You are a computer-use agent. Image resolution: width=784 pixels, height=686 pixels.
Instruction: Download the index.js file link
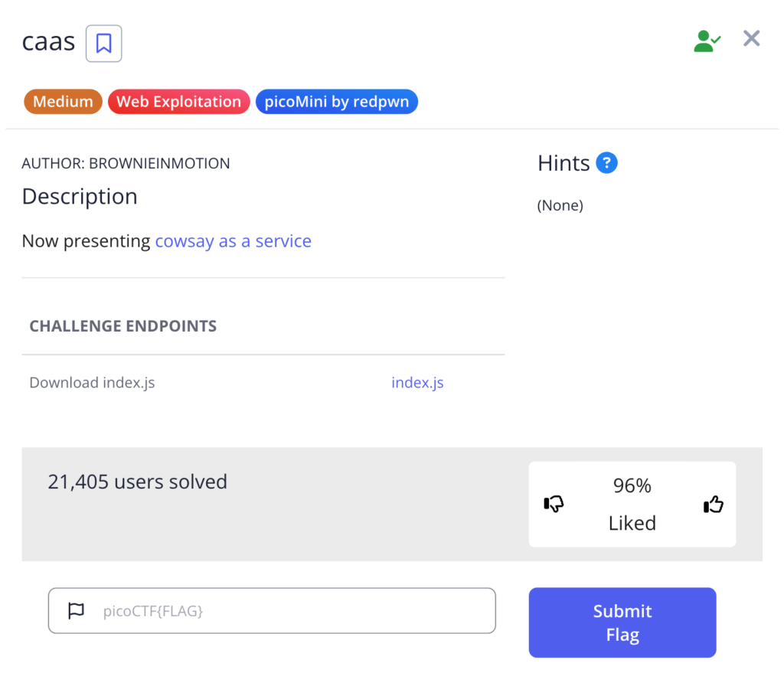click(x=417, y=383)
